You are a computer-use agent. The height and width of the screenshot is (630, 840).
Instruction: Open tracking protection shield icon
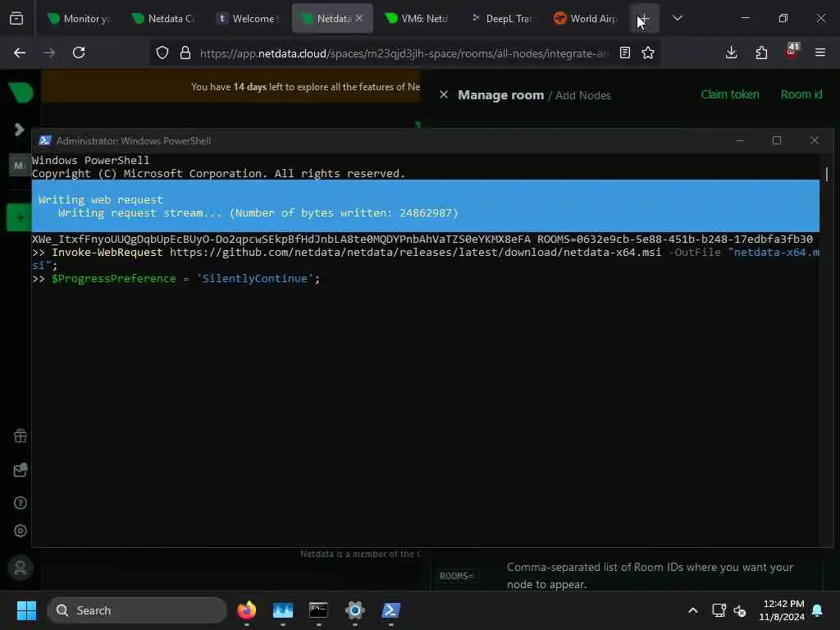[x=162, y=52]
